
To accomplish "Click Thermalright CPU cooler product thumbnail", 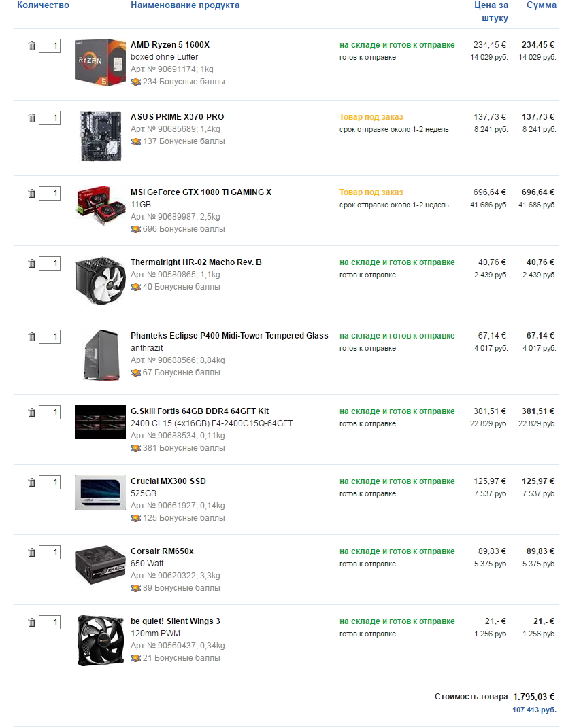I will (x=100, y=281).
